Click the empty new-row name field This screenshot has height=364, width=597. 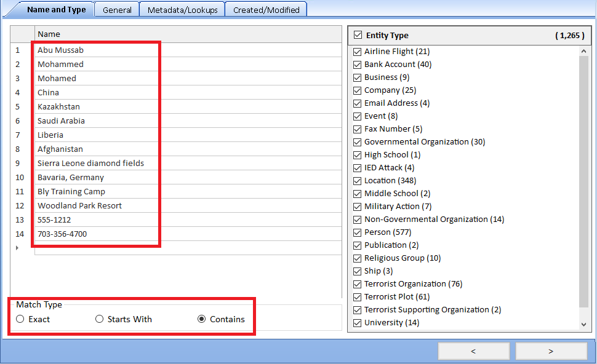coord(188,248)
